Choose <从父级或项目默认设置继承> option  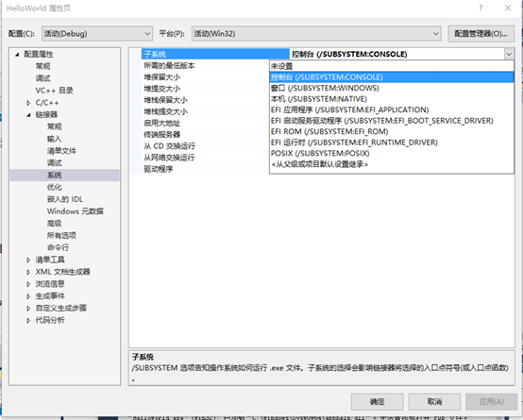point(392,164)
